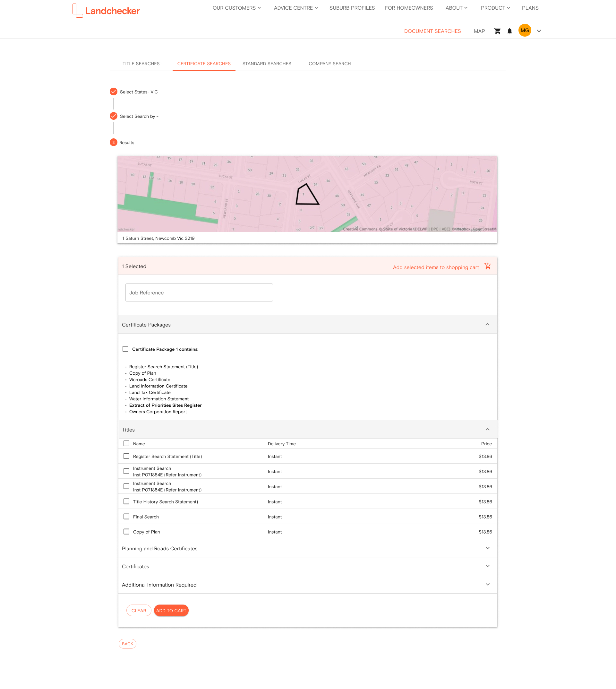This screenshot has height=689, width=616.
Task: Click the Results step number 3 icon
Action: point(113,143)
